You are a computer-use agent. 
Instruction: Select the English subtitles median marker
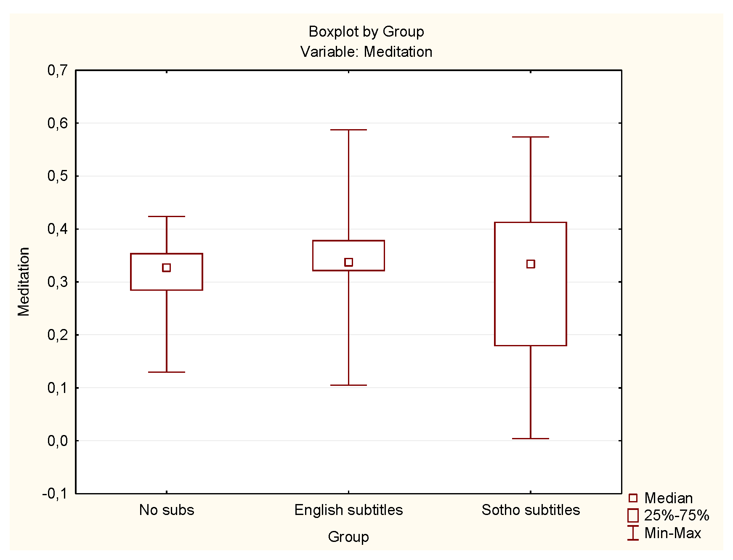click(348, 262)
